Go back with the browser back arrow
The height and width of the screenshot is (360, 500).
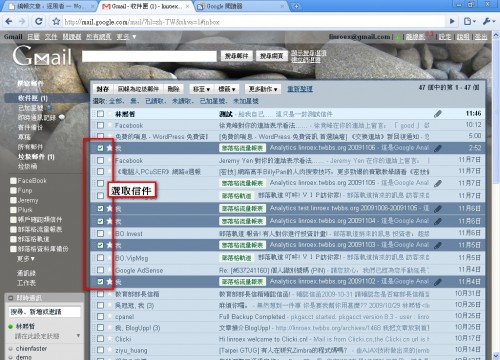pos(9,22)
